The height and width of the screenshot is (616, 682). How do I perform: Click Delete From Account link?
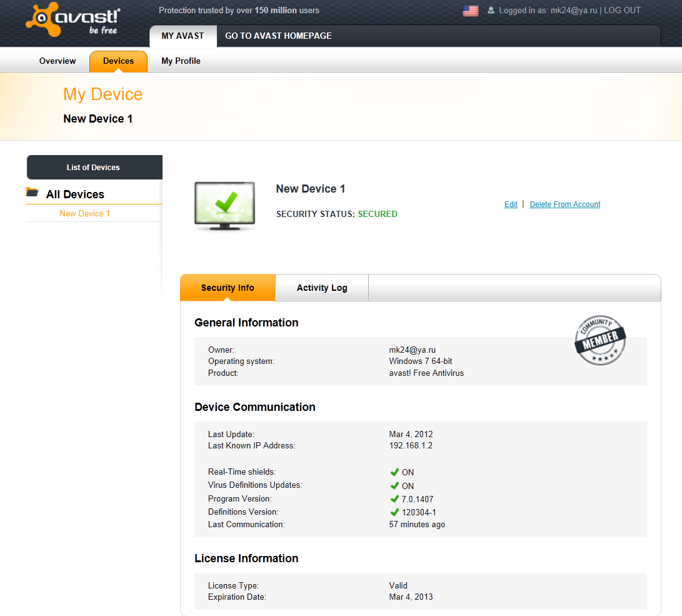coord(564,204)
